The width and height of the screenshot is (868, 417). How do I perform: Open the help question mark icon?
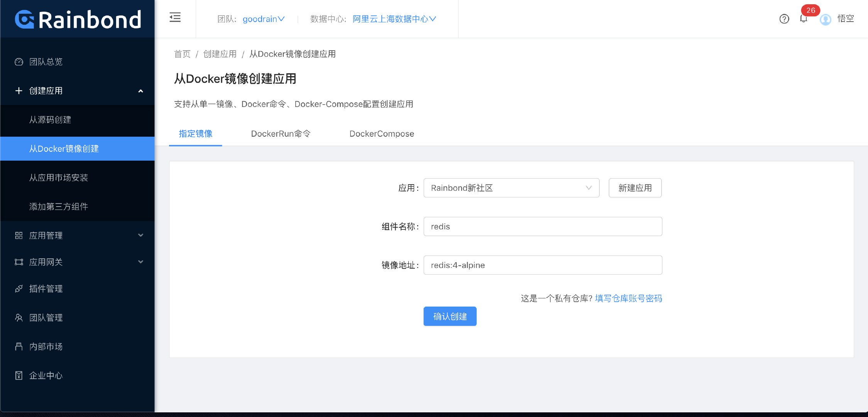784,19
